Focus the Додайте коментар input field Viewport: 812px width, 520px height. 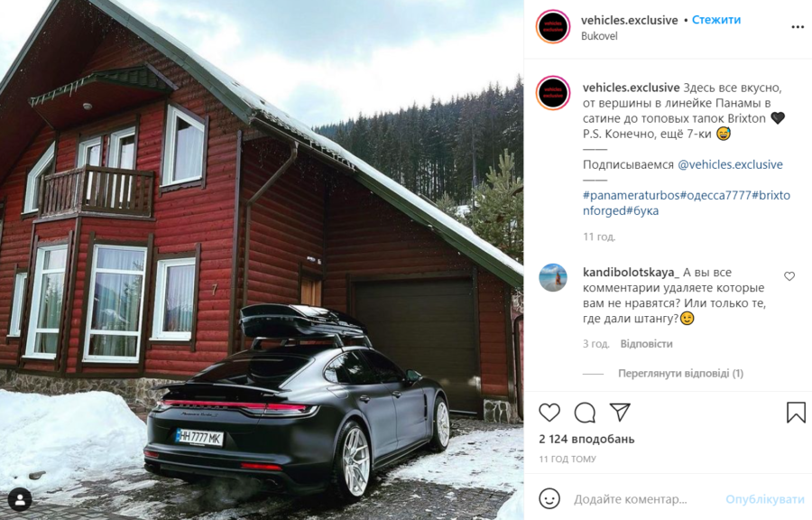644,499
